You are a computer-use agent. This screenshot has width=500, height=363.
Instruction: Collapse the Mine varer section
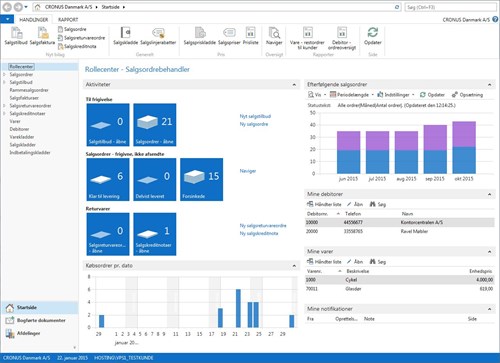coord(489,251)
